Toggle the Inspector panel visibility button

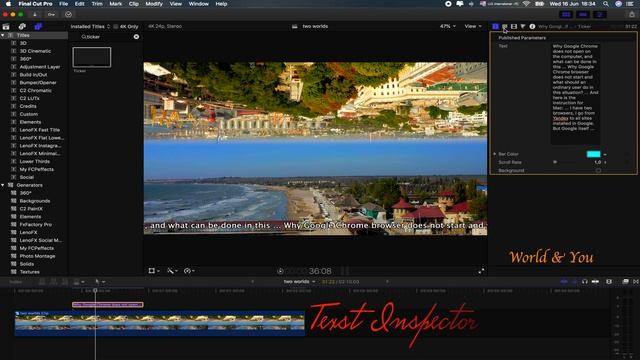pyautogui.click(x=600, y=14)
